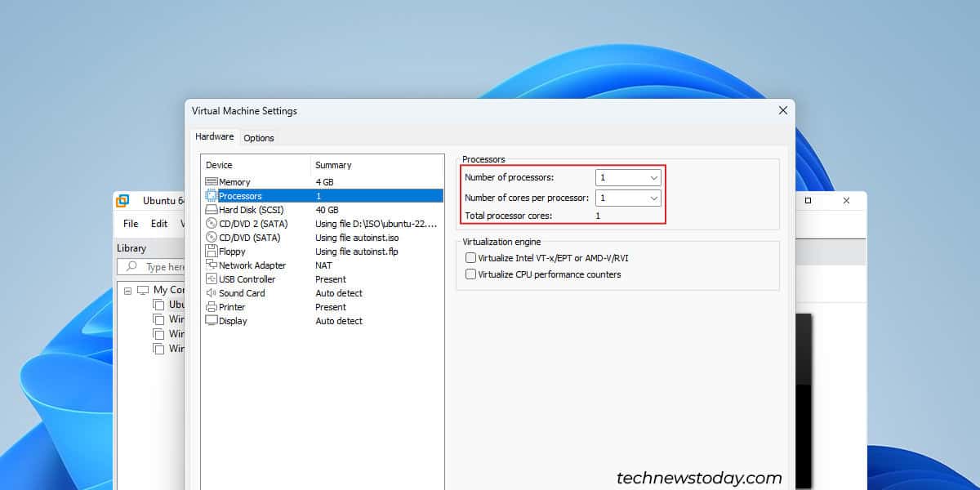This screenshot has height=490, width=980.
Task: Click the 'NAT' network summary
Action: coord(323,265)
